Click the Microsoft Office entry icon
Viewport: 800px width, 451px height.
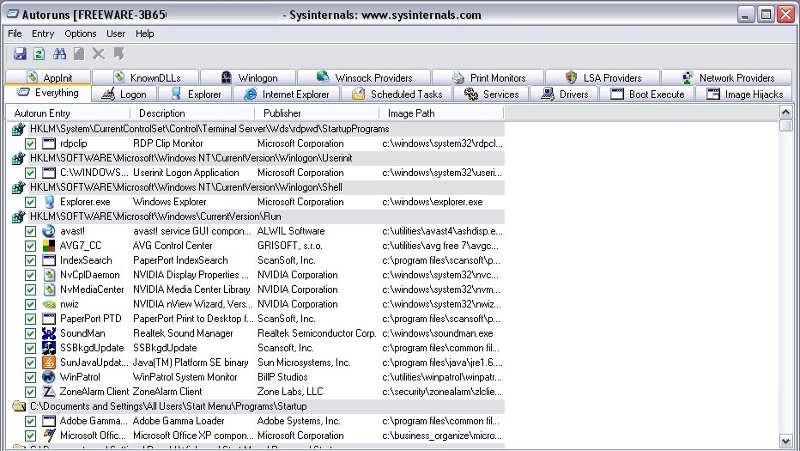(x=48, y=436)
